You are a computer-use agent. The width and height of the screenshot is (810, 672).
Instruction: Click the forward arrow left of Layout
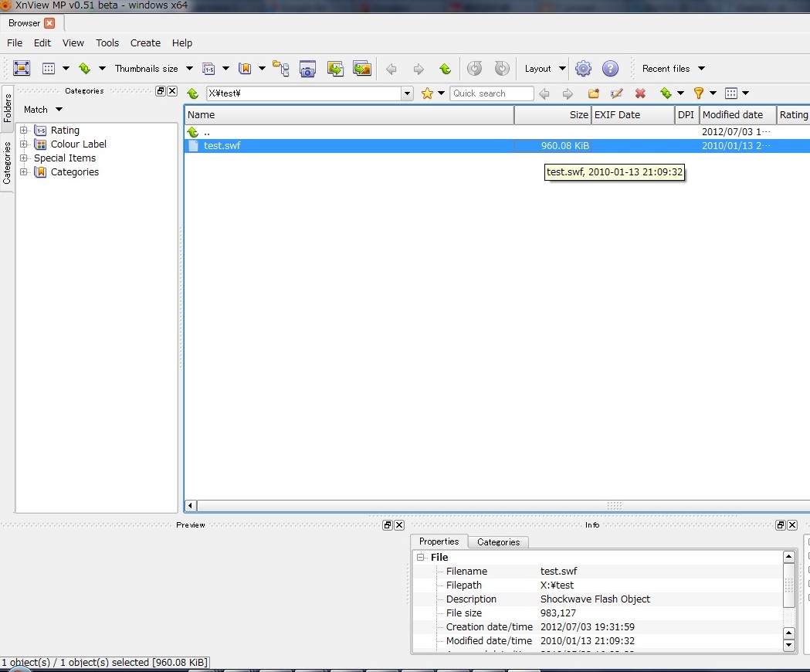pyautogui.click(x=419, y=69)
